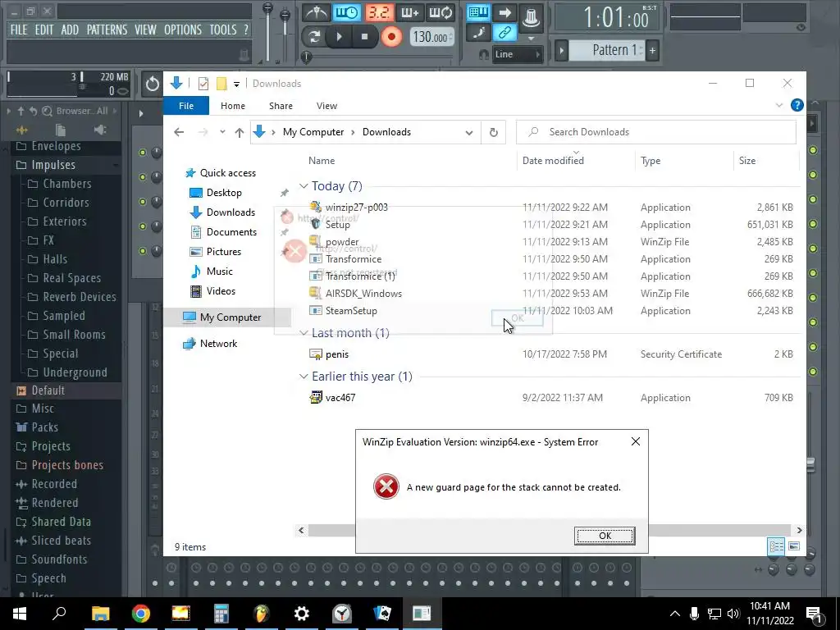840x630 pixels.
Task: Toggle the metronome icon in FL Studio
Action: tap(316, 12)
